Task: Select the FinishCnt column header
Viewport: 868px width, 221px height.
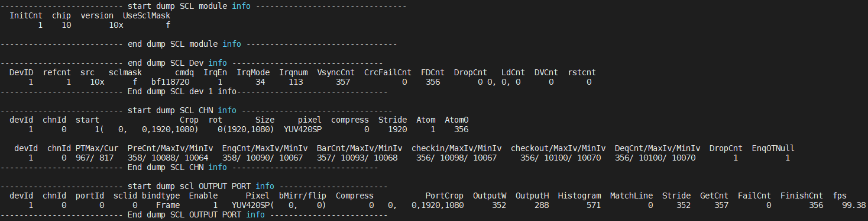Action: tap(802, 196)
